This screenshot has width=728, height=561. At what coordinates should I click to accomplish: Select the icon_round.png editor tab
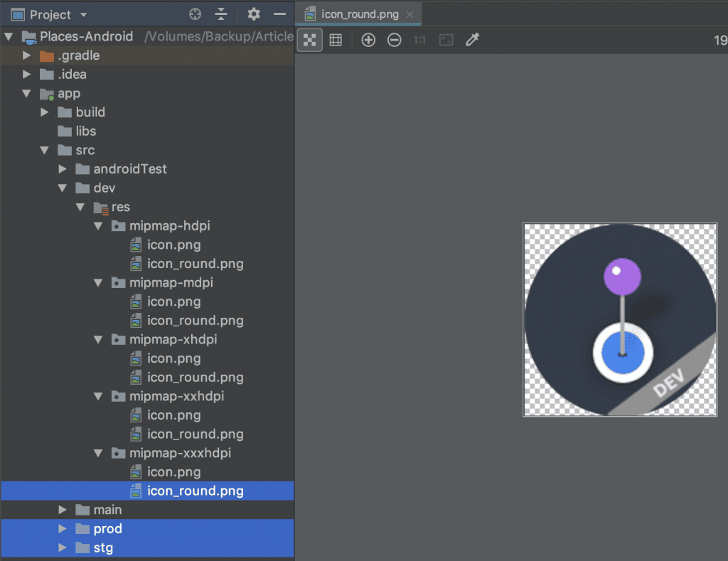point(359,14)
